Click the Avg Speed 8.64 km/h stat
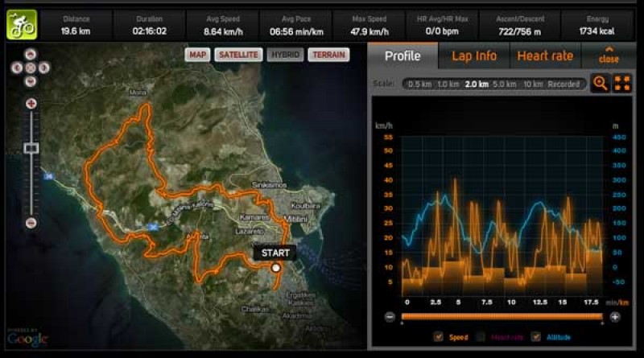Viewport: 644px width, 358px height. pos(223,25)
